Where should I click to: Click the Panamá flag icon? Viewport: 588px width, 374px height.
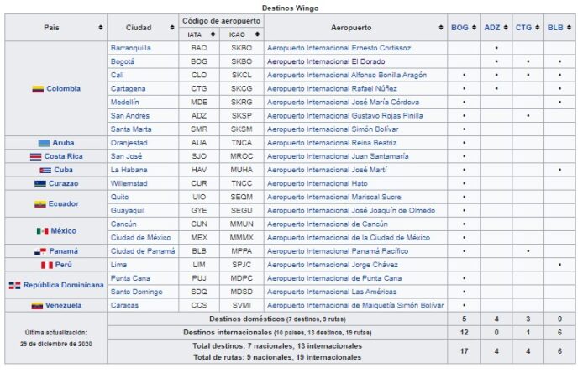pos(39,251)
